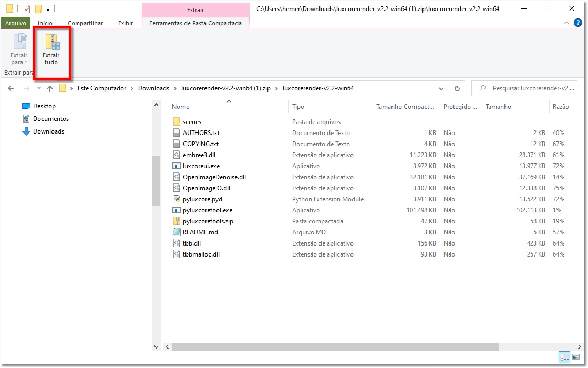Open Desktop in navigation pane
Screen dimensions: 588x368
point(39,106)
